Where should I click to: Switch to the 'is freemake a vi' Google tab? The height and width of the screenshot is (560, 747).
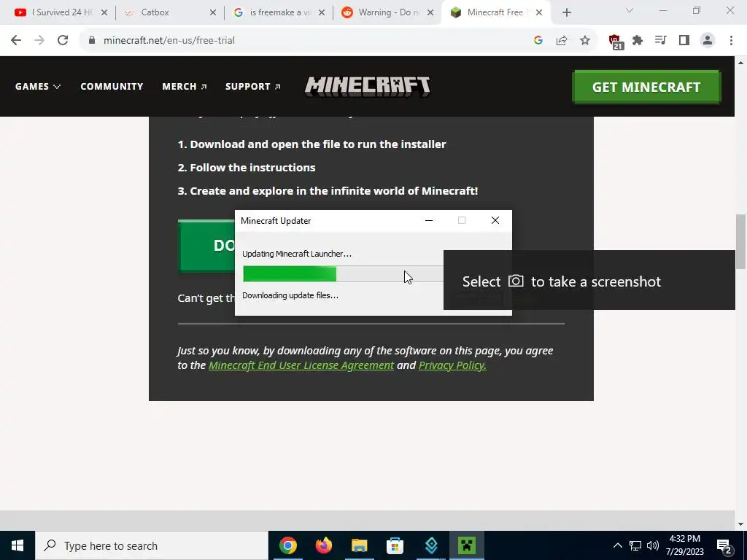[278, 12]
